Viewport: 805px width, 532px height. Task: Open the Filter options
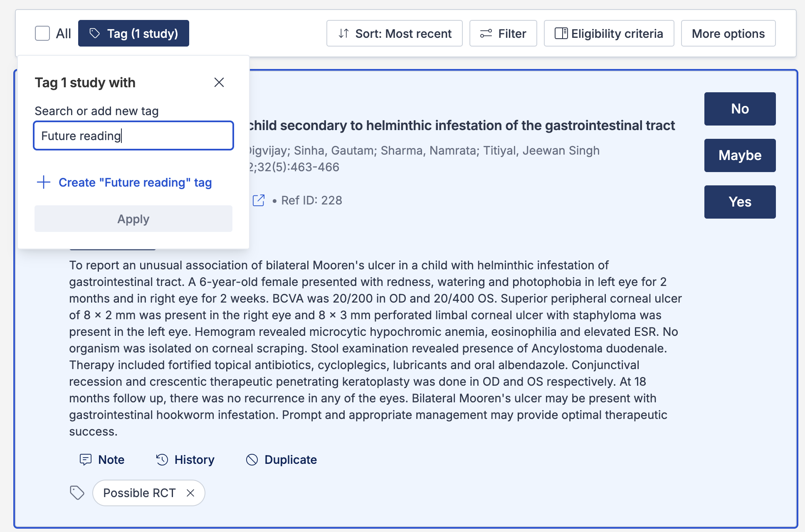tap(503, 33)
